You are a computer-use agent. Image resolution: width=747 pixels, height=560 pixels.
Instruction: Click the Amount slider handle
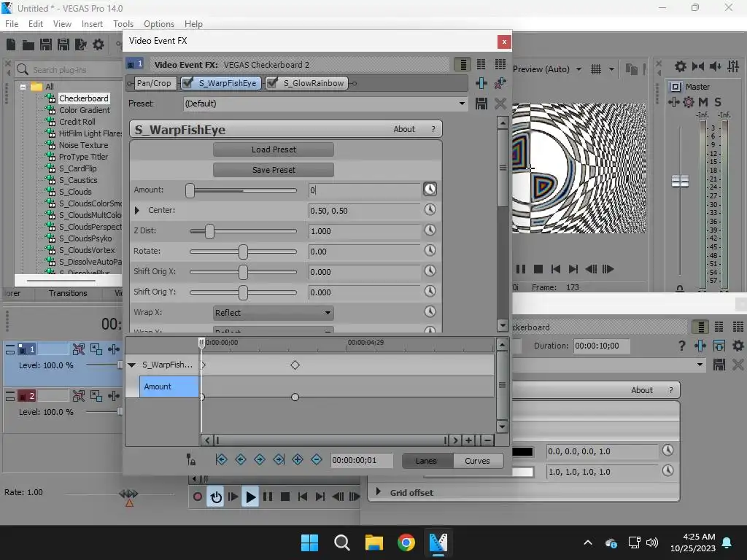190,190
